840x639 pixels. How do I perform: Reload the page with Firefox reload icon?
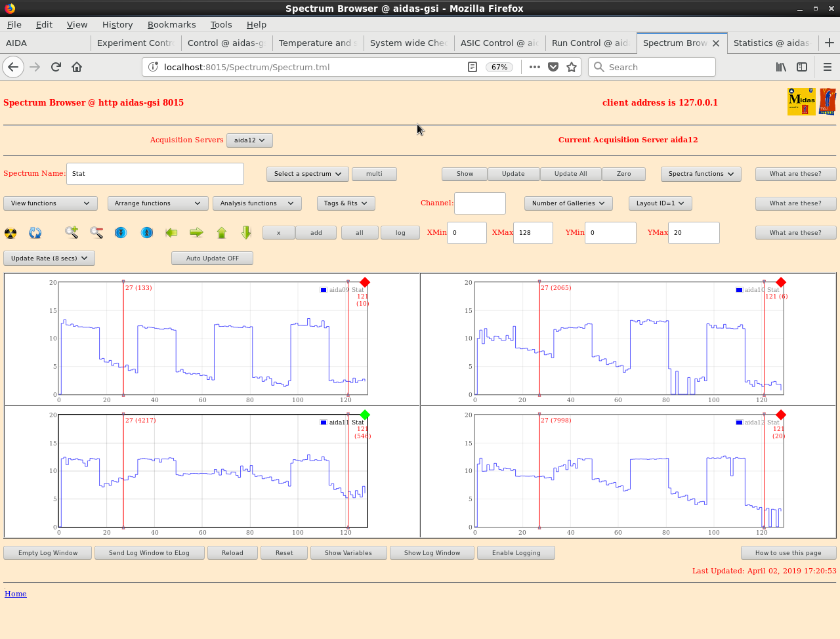coord(56,67)
